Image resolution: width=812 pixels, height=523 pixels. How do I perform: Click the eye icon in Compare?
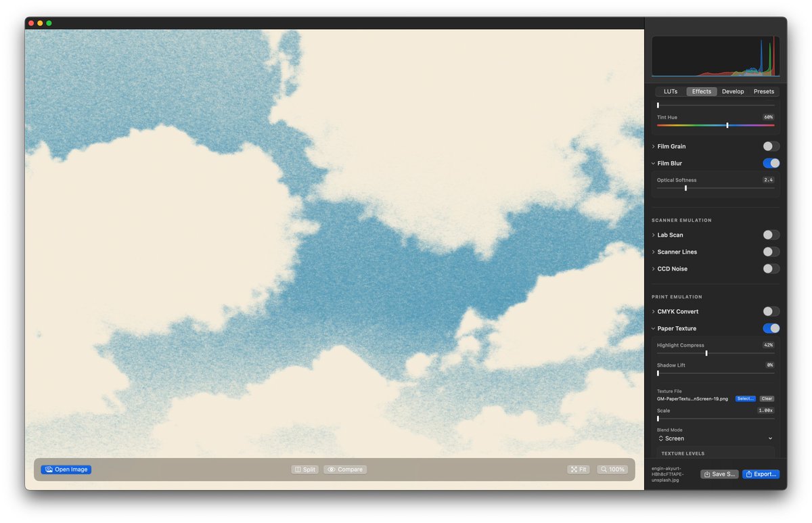[332, 470]
